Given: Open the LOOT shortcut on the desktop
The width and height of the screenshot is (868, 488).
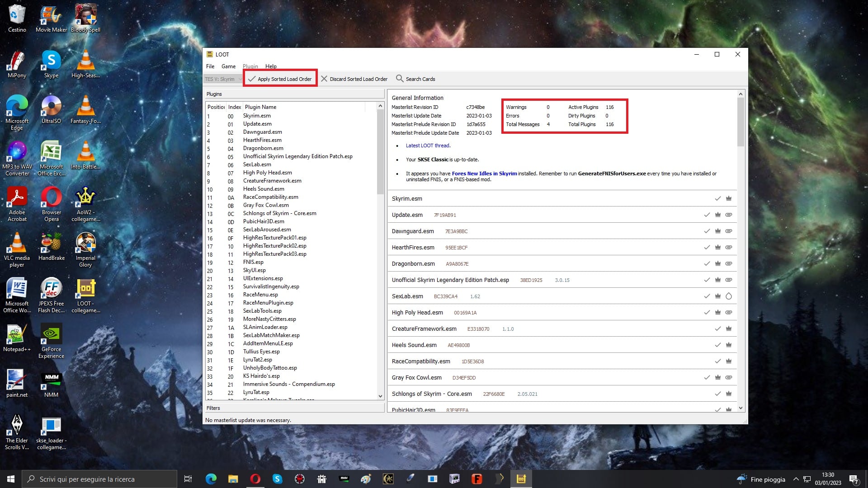Looking at the screenshot, I should [85, 296].
